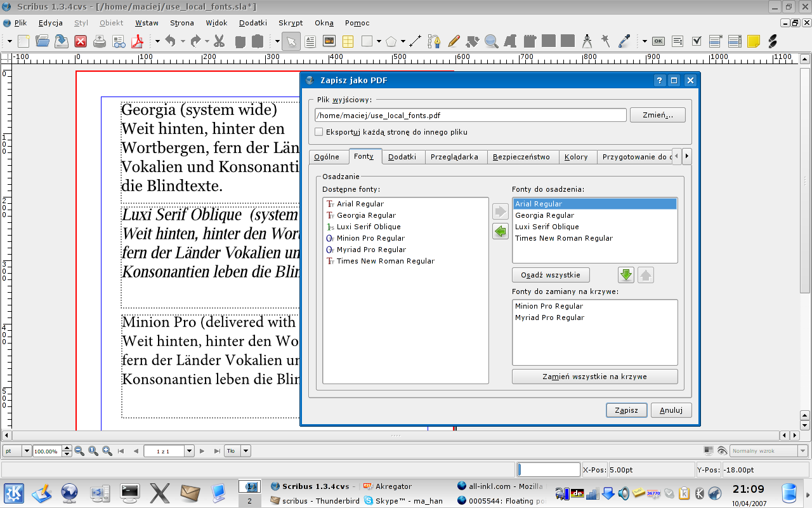Open the Dodatki menu in the menu bar
Screen dimensions: 812x508
click(x=253, y=23)
